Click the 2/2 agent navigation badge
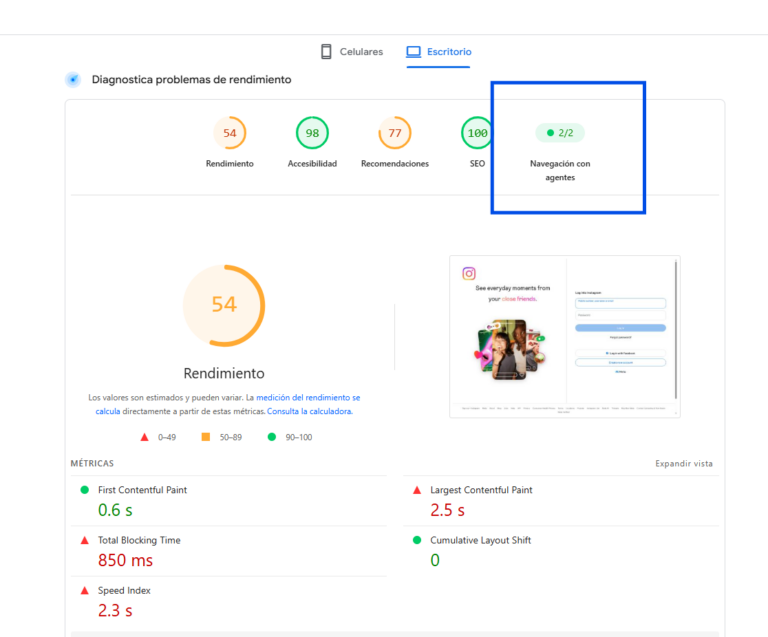768x637 pixels. tap(560, 133)
